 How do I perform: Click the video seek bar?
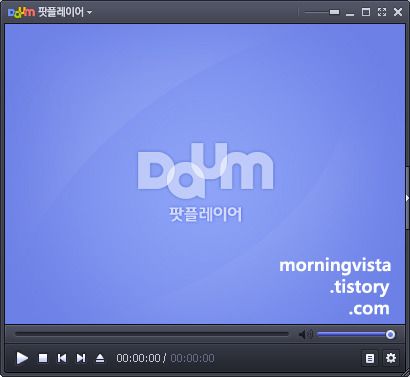pyautogui.click(x=152, y=334)
